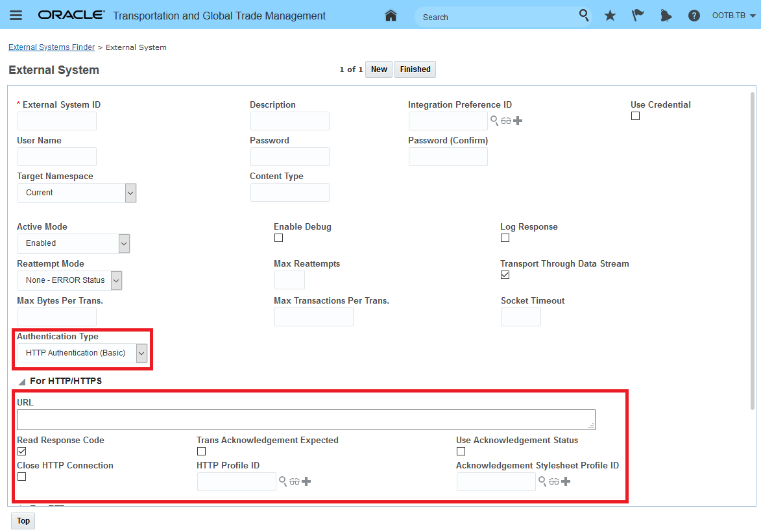Screen dimensions: 761x532
Task: Focus Max Transactions Per Trans. field
Action: pos(313,317)
